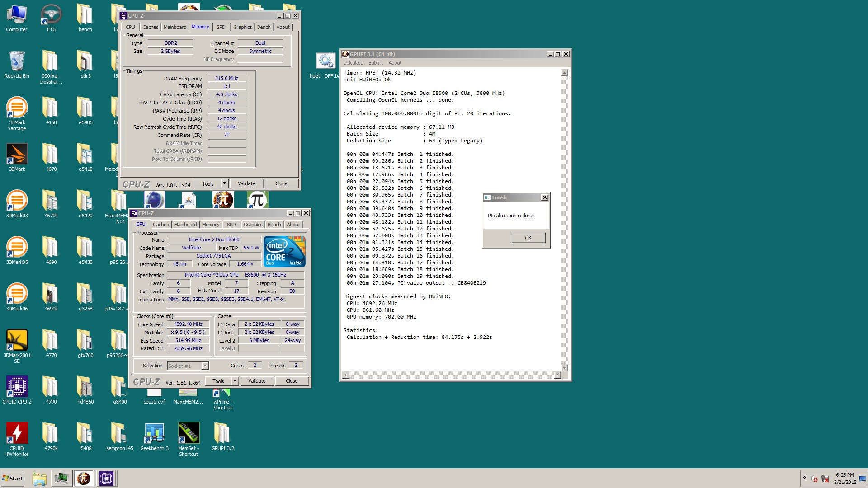Select the CPU-Z taskbar button
This screenshot has height=488, width=868.
click(106, 479)
